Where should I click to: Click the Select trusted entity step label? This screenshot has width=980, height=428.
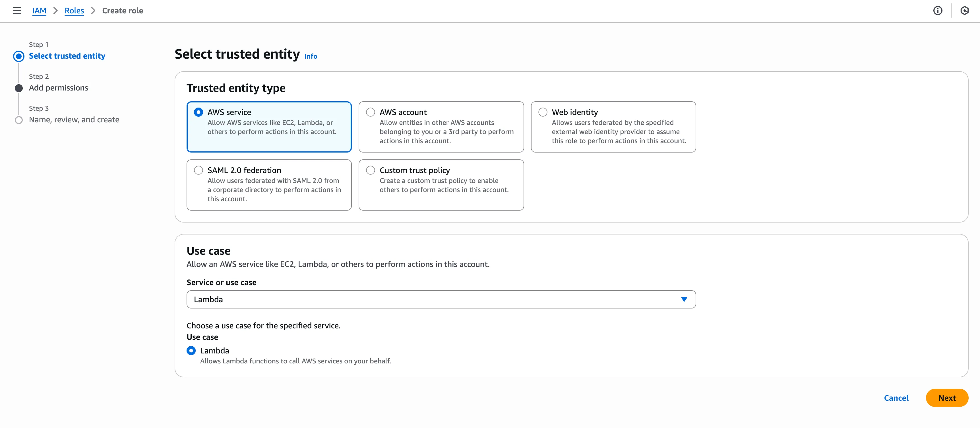click(67, 56)
